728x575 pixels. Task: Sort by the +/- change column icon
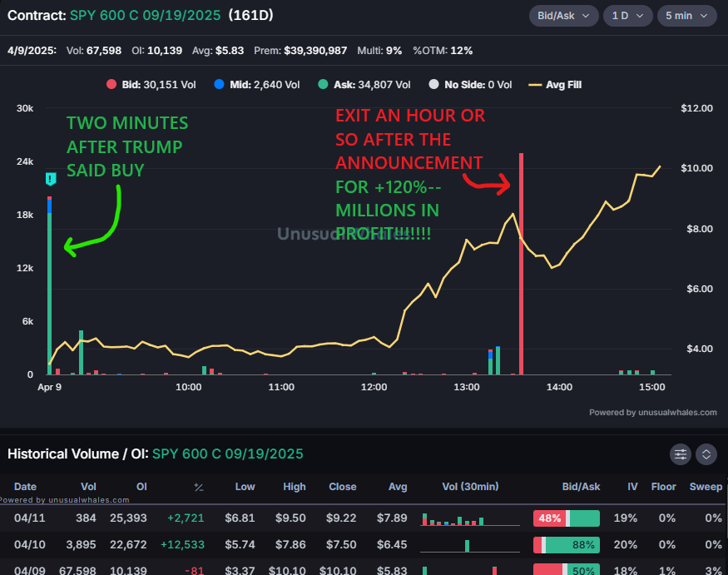(199, 488)
